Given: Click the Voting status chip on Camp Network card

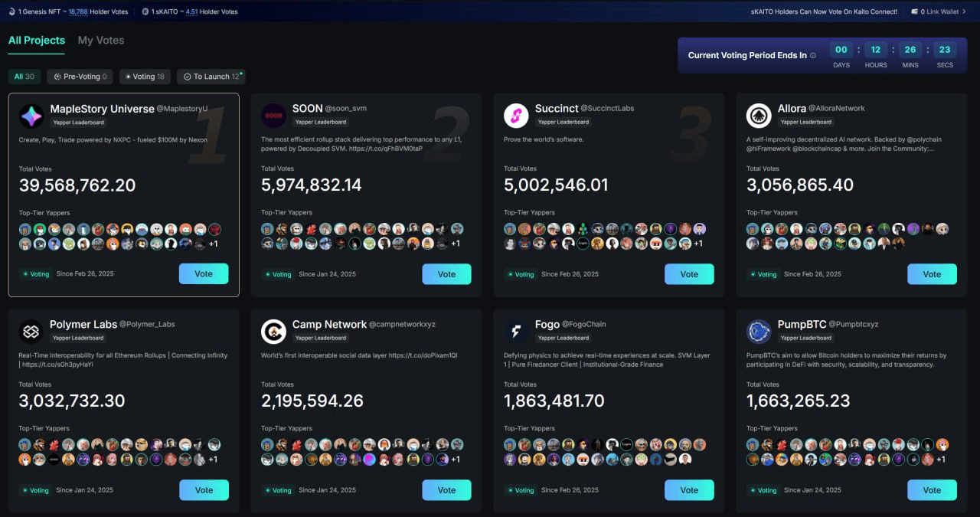Looking at the screenshot, I should coord(279,490).
